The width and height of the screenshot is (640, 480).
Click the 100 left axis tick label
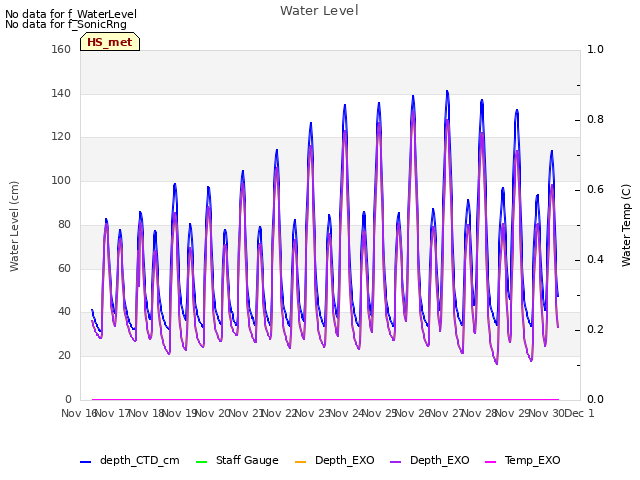(x=61, y=180)
